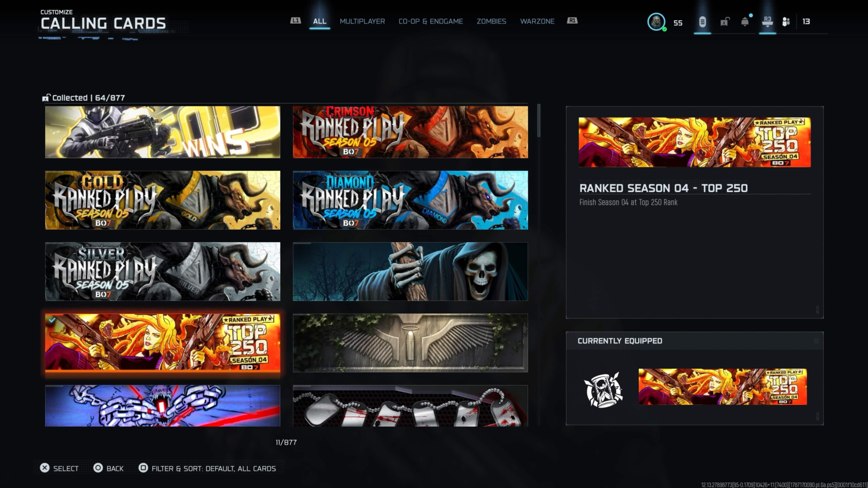Click the party count "13"
This screenshot has height=488, width=868.
pos(806,21)
